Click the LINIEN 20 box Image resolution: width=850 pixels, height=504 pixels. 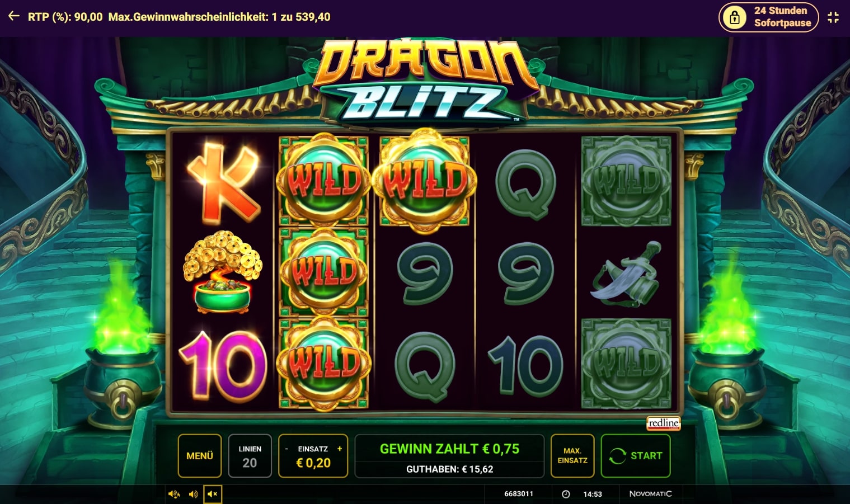pos(250,456)
